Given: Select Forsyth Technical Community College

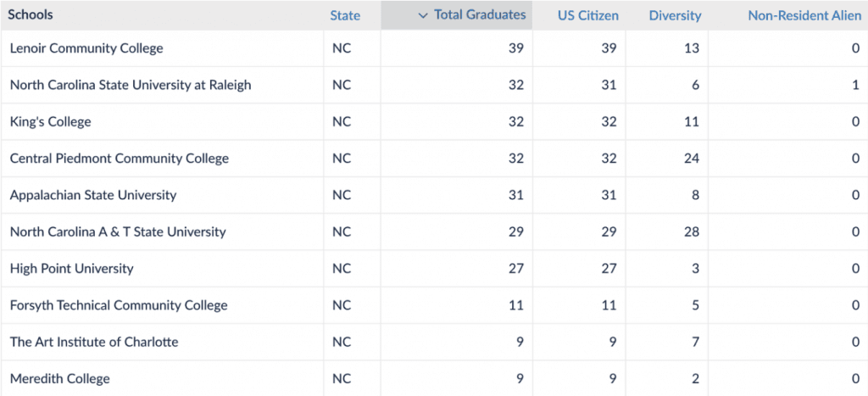Looking at the screenshot, I should tap(118, 305).
